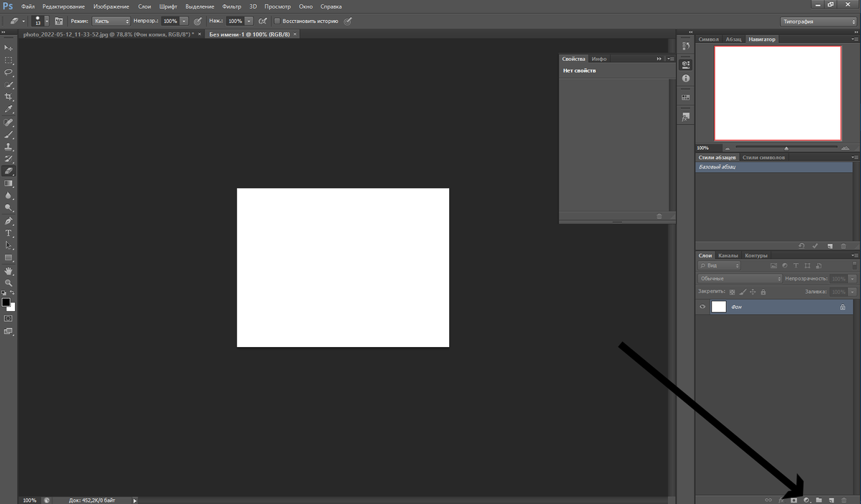The image size is (861, 504).
Task: Check the Восстановить историю checkbox
Action: (278, 22)
